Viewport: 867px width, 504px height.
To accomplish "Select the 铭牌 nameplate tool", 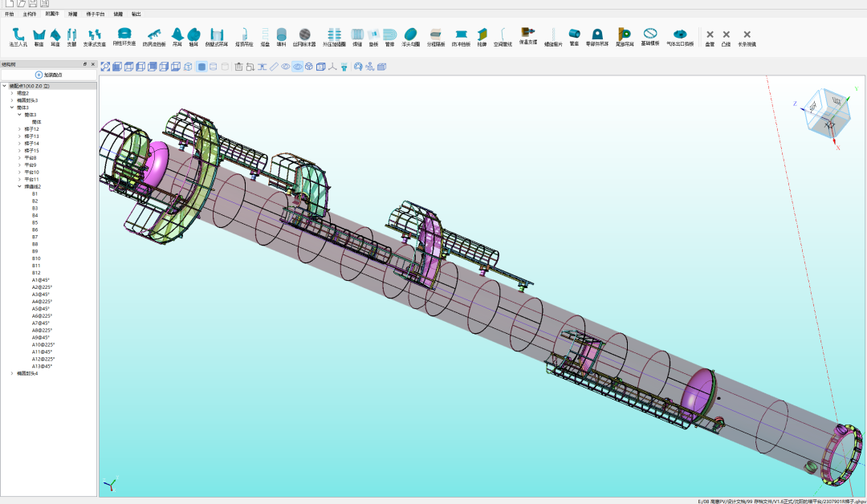I will [482, 38].
